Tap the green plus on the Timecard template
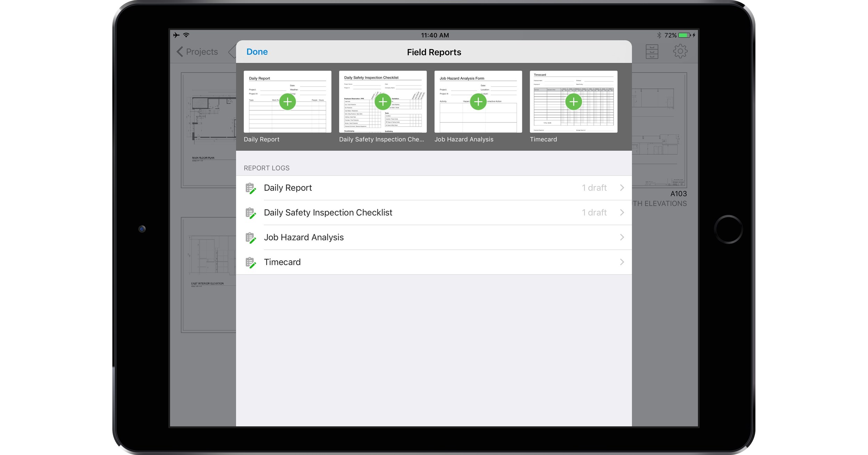Screen dimensions: 868x455 click(x=573, y=101)
